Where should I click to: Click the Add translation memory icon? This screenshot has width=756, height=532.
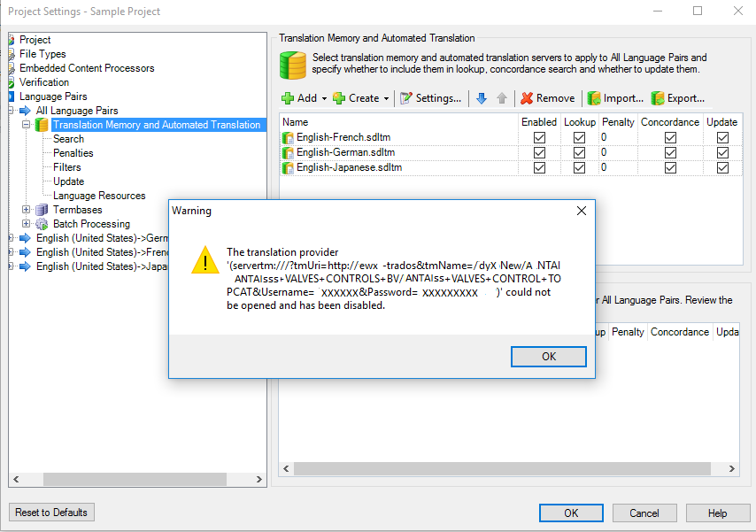288,98
